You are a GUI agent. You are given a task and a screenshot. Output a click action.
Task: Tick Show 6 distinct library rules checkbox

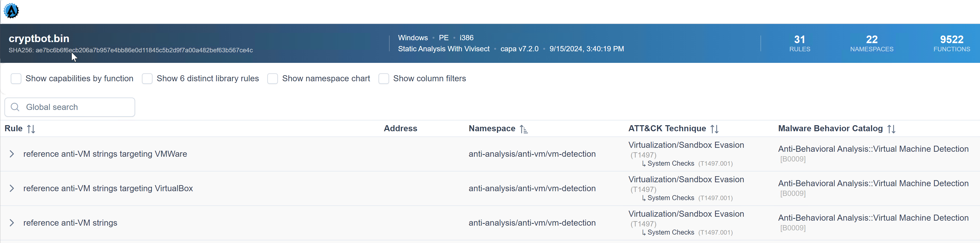pos(147,78)
